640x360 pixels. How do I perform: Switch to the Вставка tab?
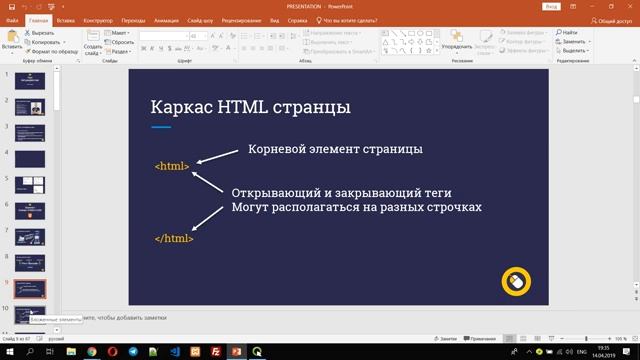pos(66,20)
